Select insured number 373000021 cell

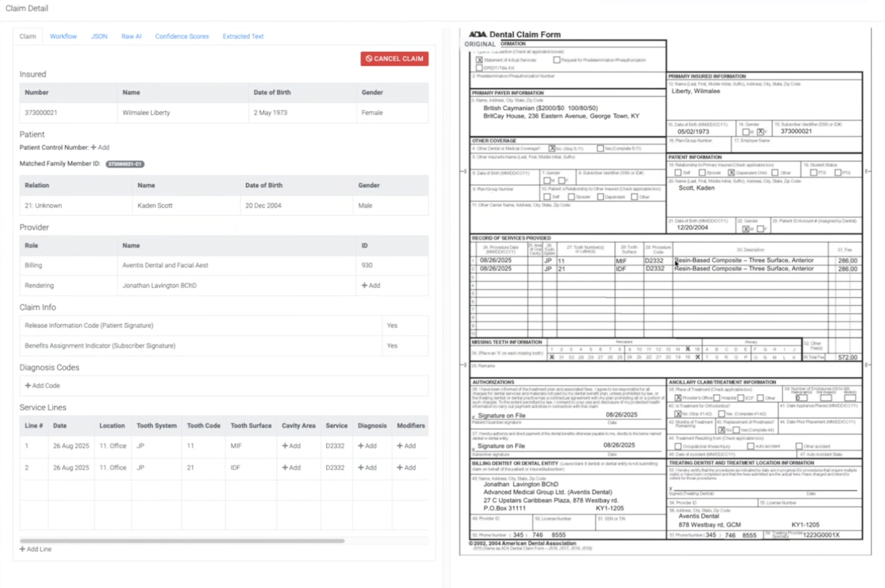[68, 113]
